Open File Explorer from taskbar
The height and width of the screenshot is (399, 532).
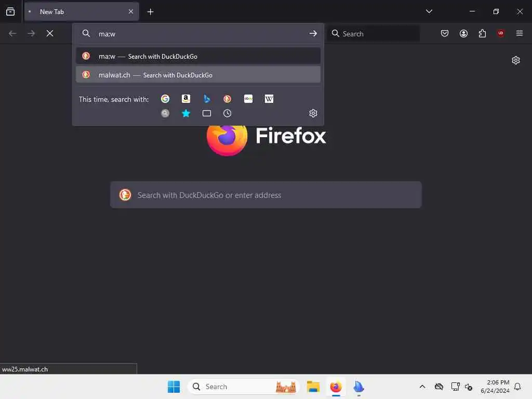click(x=313, y=387)
